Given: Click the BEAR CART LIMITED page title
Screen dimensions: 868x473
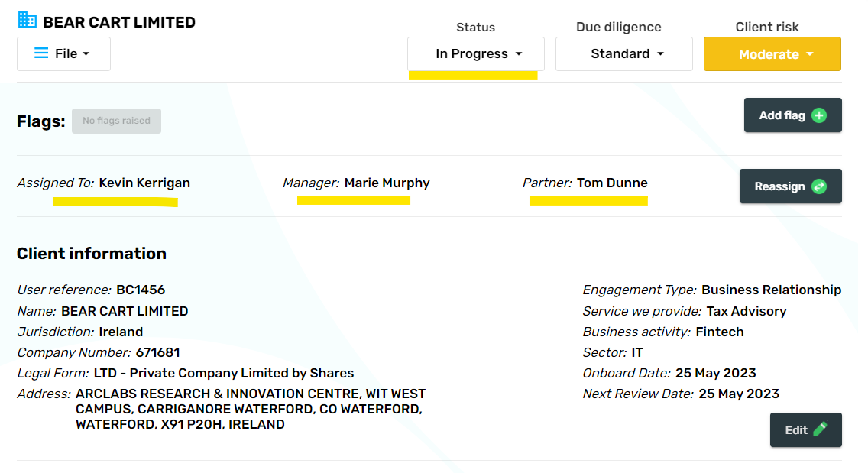Looking at the screenshot, I should [x=119, y=23].
